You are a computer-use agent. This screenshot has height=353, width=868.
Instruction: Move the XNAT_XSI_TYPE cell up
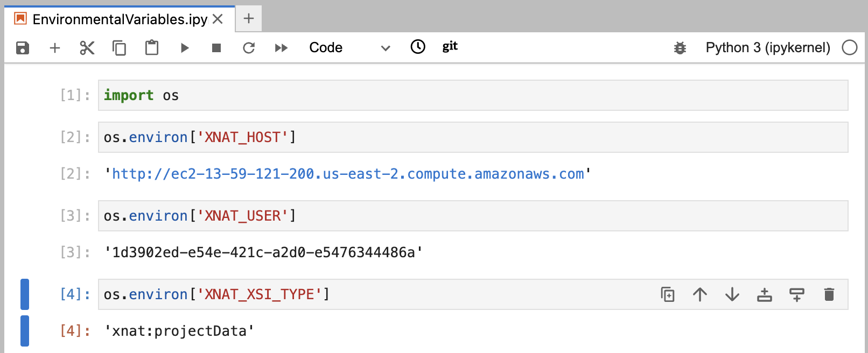tap(700, 294)
